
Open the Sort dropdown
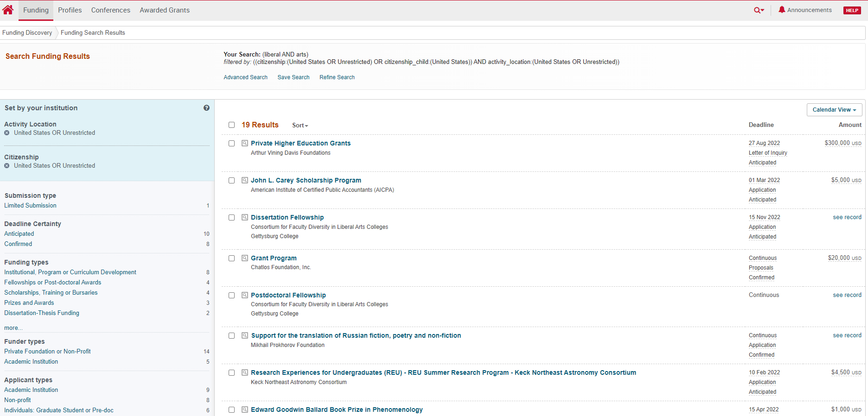click(300, 126)
